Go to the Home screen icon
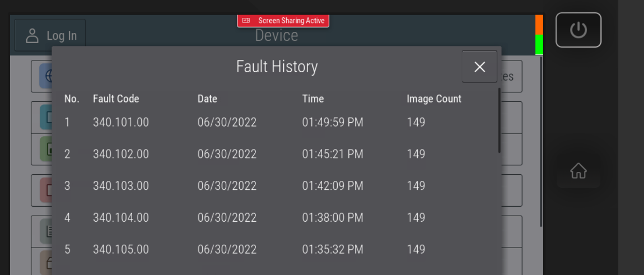The image size is (644, 275). point(578,170)
